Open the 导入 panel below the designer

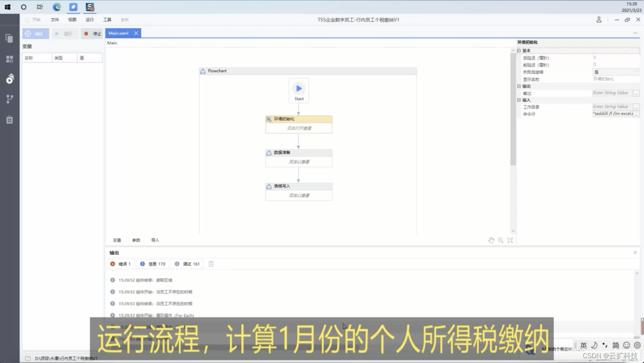coord(155,240)
